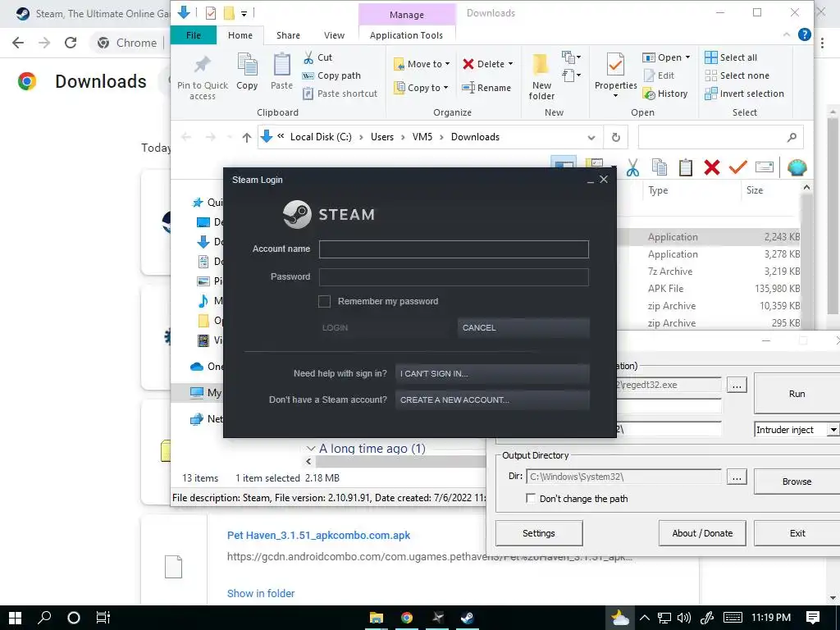The height and width of the screenshot is (630, 840).
Task: Click the Type column header
Action: click(658, 190)
